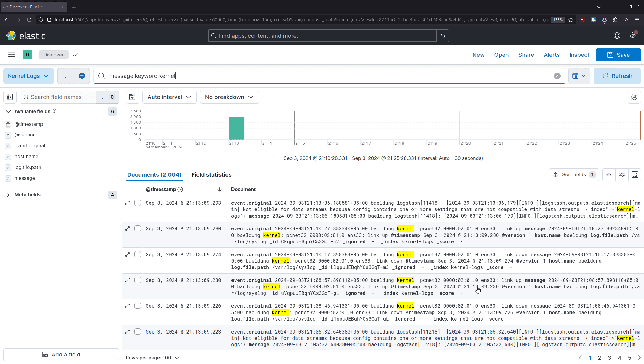The height and width of the screenshot is (364, 644).
Task: Check the row dated 21:13:09.274
Action: pos(138,254)
